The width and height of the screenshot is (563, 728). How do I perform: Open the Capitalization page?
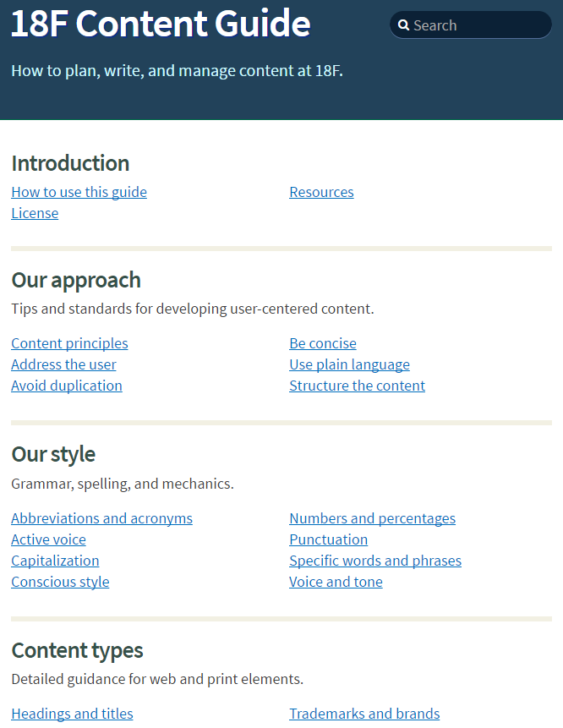[55, 561]
